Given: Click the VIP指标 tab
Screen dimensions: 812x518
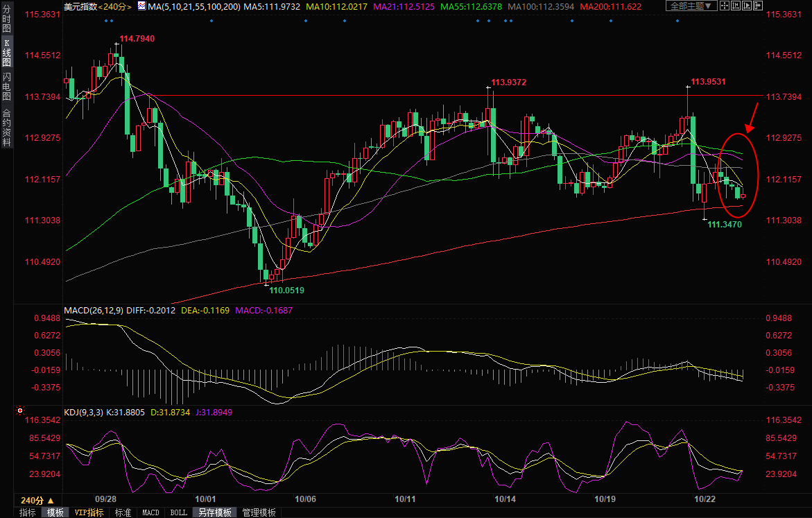Looking at the screenshot, I should coord(89,512).
